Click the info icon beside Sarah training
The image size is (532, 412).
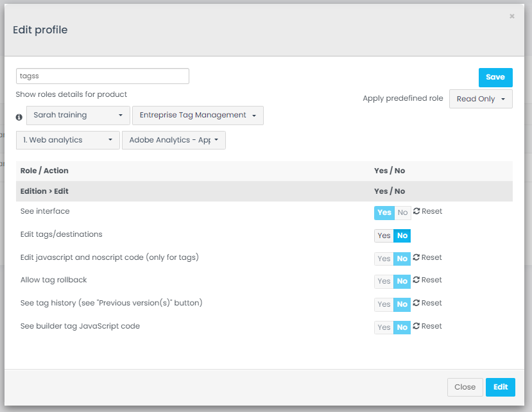(x=19, y=117)
